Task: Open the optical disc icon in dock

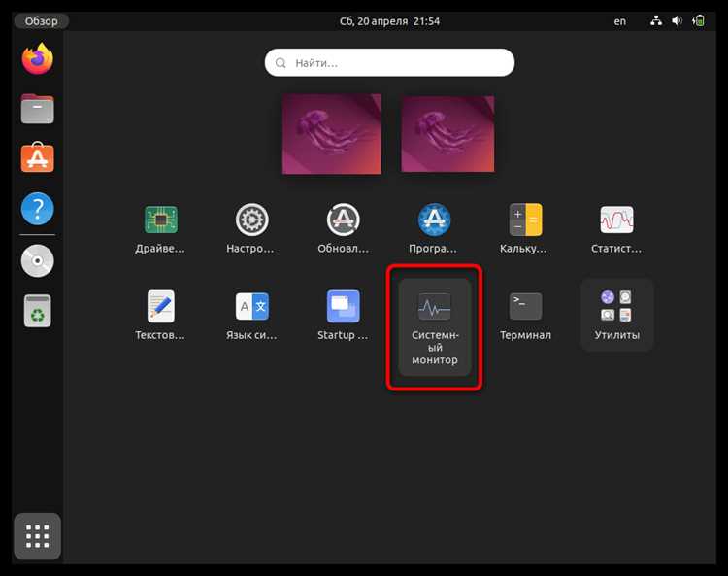Action: click(x=38, y=260)
